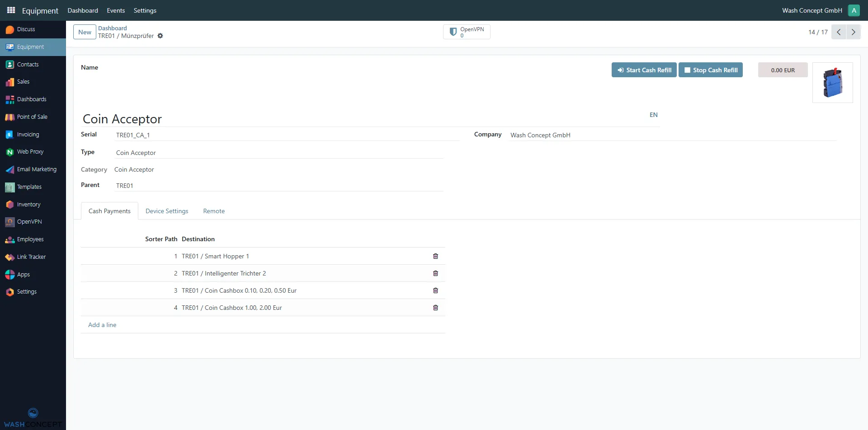Open the Parent dropdown field TRE01
This screenshot has height=430, width=868.
279,186
